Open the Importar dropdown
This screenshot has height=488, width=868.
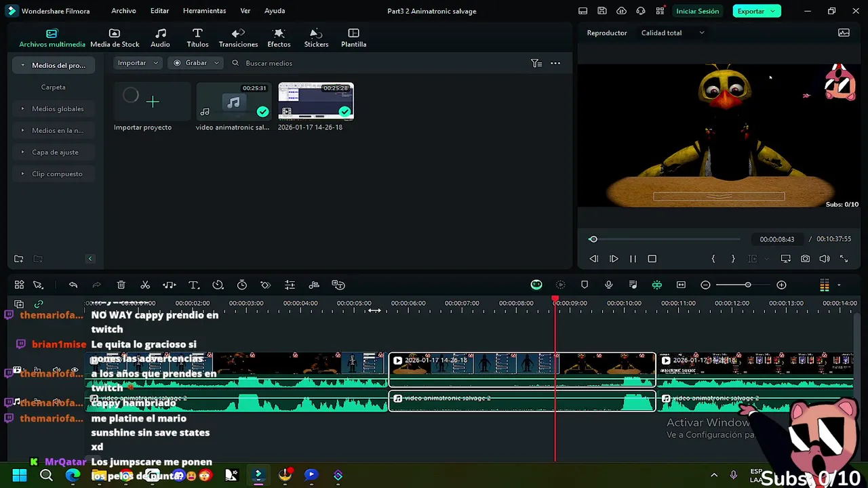pos(138,63)
